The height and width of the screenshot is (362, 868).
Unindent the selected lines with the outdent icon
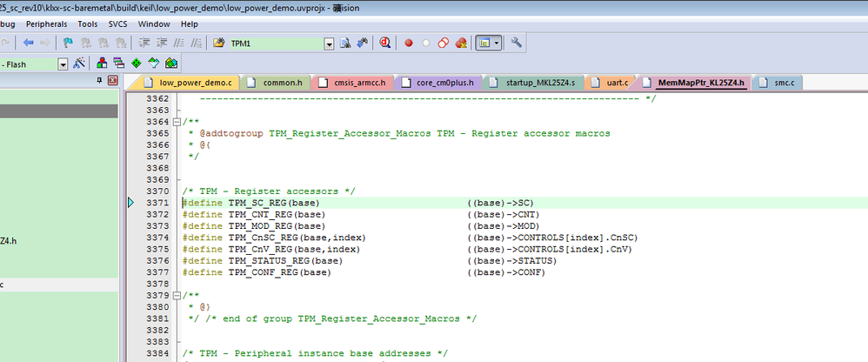pyautogui.click(x=162, y=43)
